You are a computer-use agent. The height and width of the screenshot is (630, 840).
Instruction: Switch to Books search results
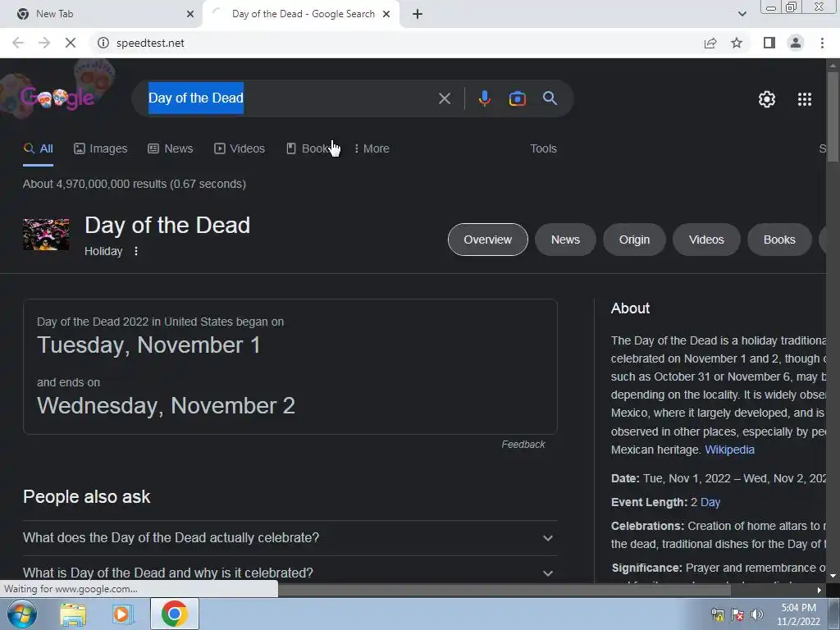pos(309,148)
